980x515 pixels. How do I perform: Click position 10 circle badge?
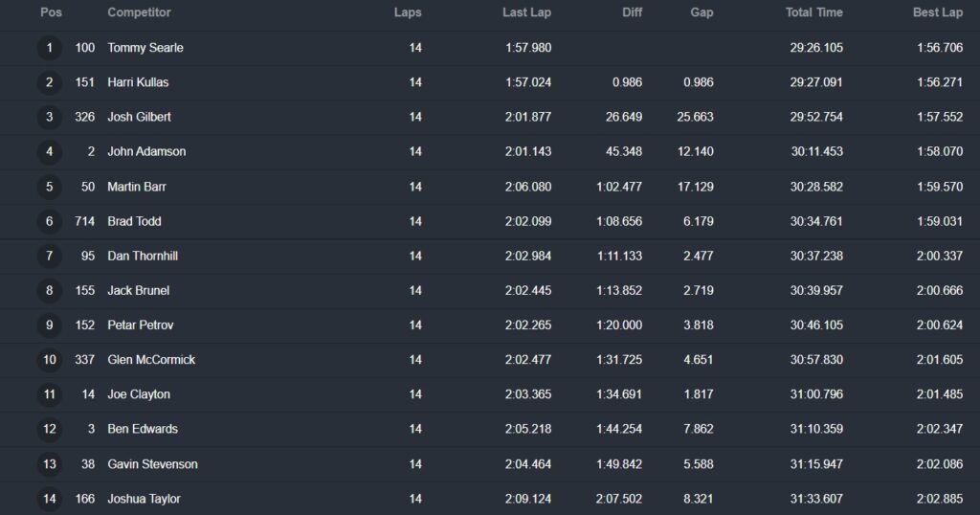(x=50, y=360)
